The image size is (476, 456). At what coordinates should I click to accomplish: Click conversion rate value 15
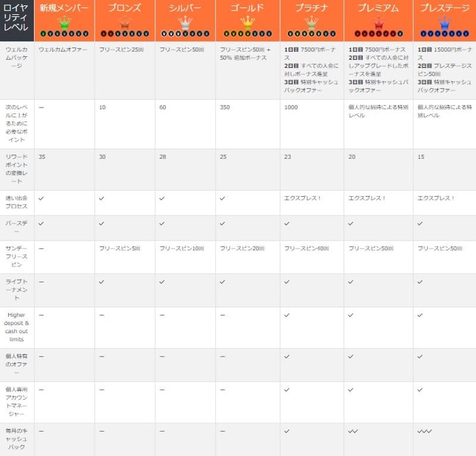pos(421,157)
